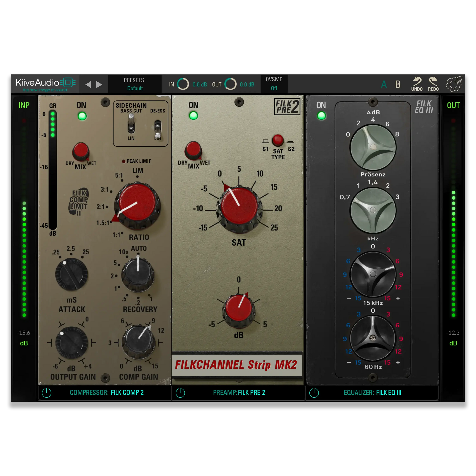Toggle the SAT TYPE red button
This screenshot has width=476, height=476.
(278, 140)
